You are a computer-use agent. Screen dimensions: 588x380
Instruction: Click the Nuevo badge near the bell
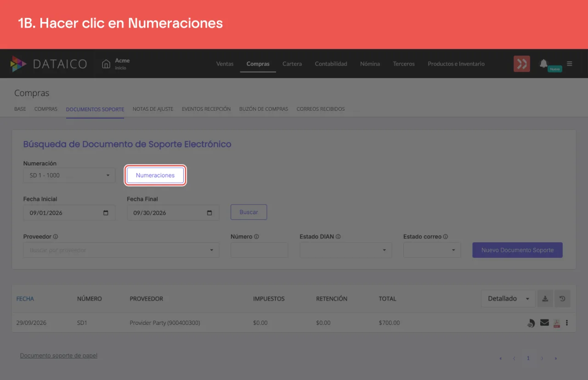click(555, 69)
